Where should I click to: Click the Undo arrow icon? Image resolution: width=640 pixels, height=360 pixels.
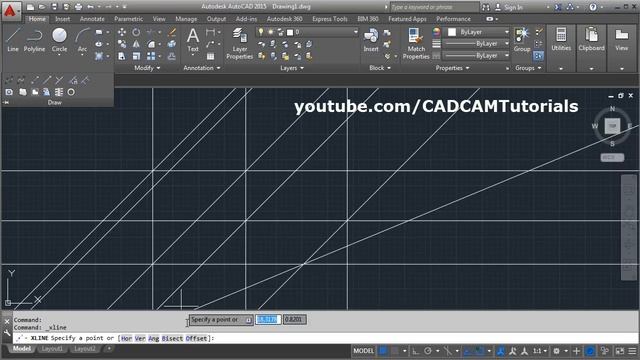(90, 7)
